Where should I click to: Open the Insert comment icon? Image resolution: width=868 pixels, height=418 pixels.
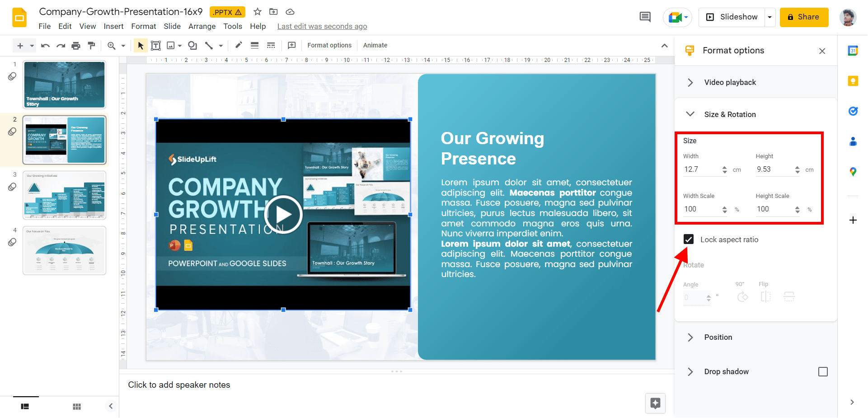[291, 45]
